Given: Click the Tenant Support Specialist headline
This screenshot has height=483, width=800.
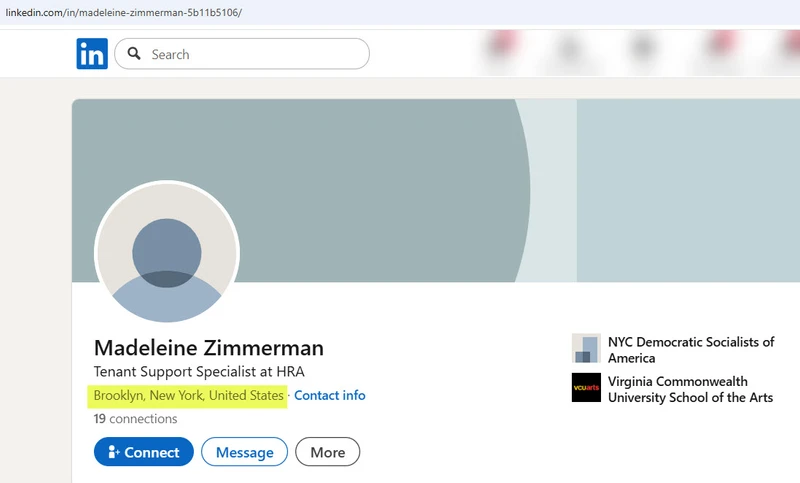Looking at the screenshot, I should (x=198, y=372).
